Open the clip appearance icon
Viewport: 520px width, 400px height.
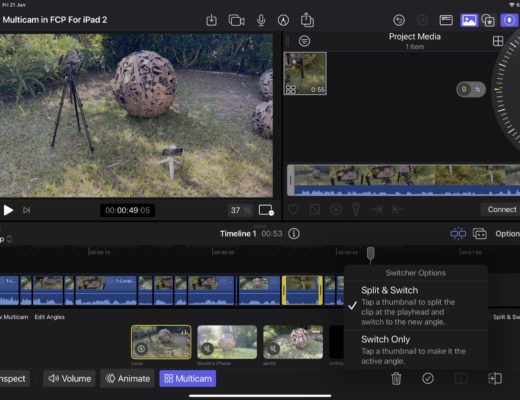480,234
